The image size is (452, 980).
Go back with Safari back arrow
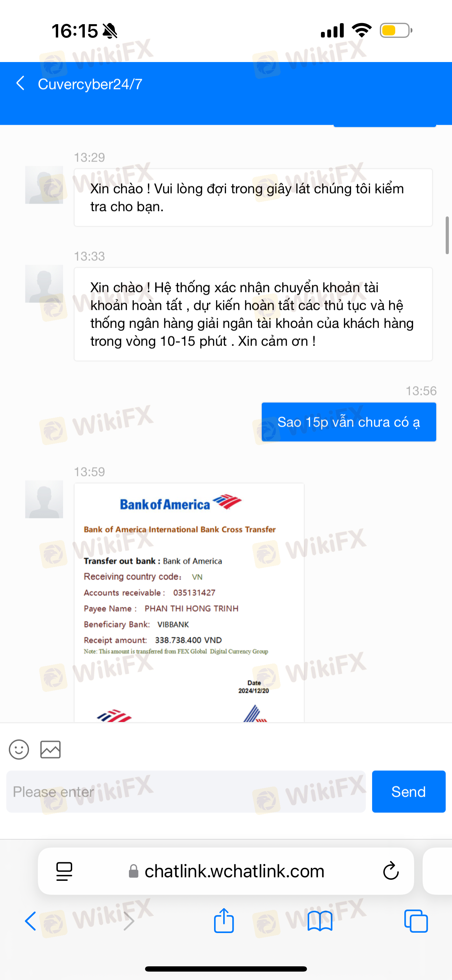coord(30,921)
